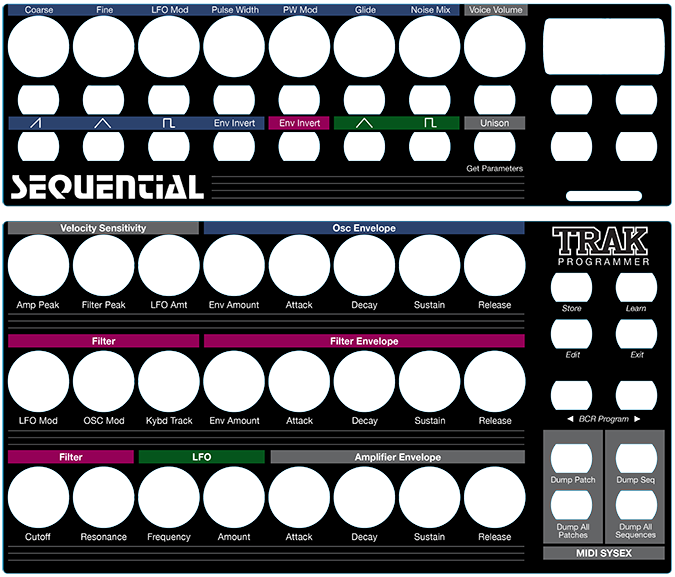Click the Filter Envelope Sustain knob
Image resolution: width=675 pixels, height=577 pixels.
tap(430, 382)
